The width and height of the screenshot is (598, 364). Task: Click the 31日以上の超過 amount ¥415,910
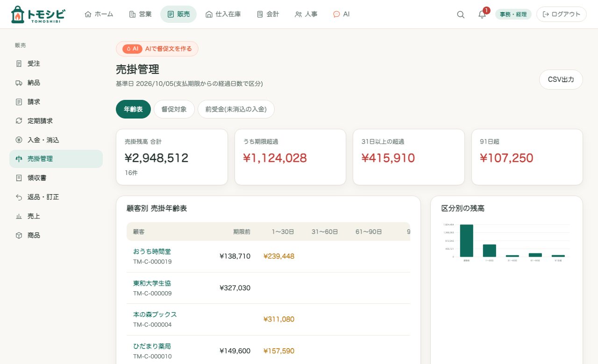click(388, 158)
